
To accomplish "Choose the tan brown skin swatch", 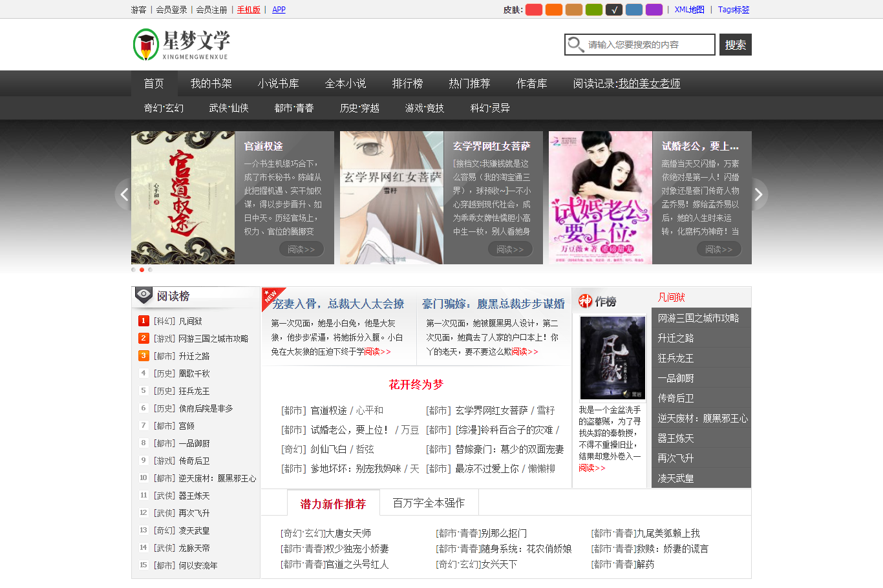I will coord(574,10).
